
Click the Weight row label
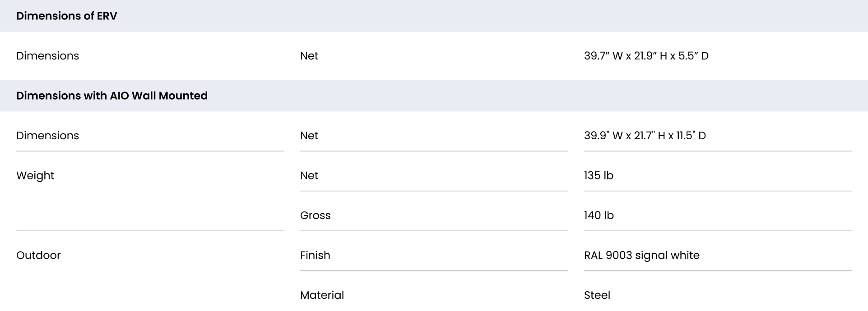click(35, 176)
